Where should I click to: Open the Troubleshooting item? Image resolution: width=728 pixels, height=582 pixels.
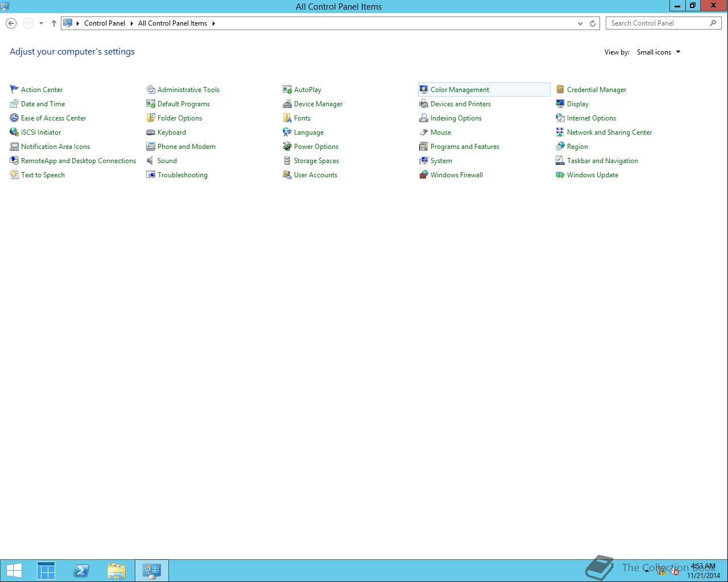183,175
